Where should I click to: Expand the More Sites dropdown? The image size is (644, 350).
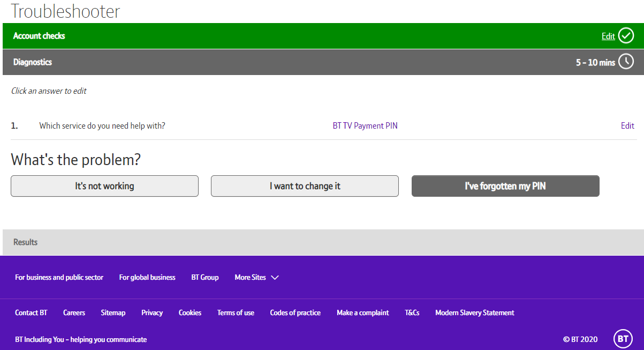[256, 277]
